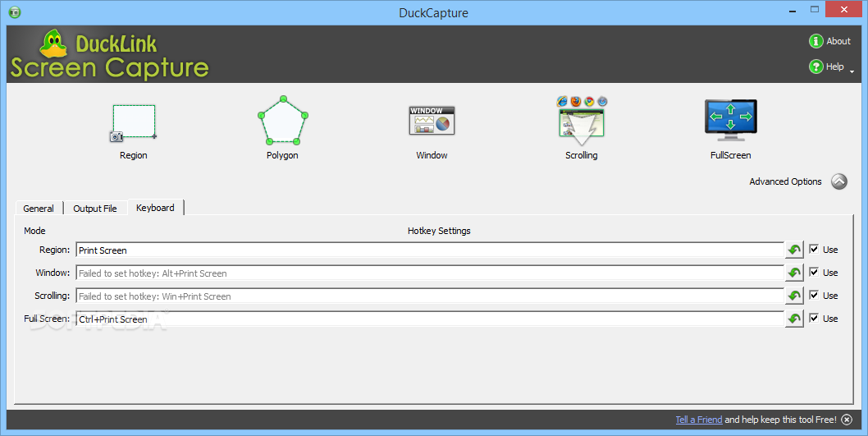Click the Hotkey Settings heading
Image resolution: width=868 pixels, height=436 pixels.
coord(439,231)
